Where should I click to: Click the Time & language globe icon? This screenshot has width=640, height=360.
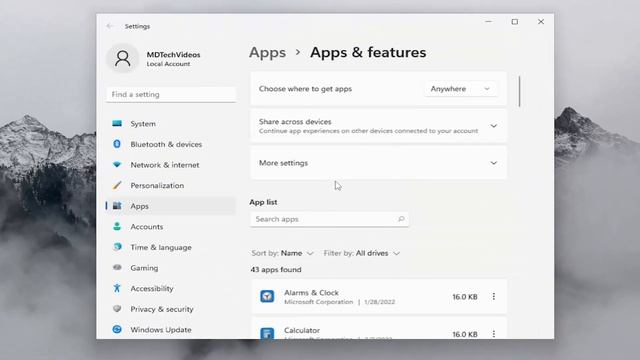tap(117, 247)
